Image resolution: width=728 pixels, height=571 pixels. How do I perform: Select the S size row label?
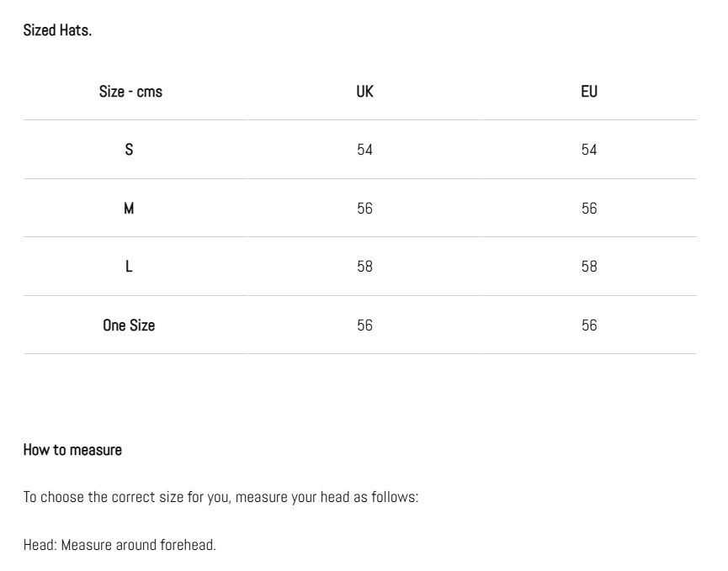point(129,150)
